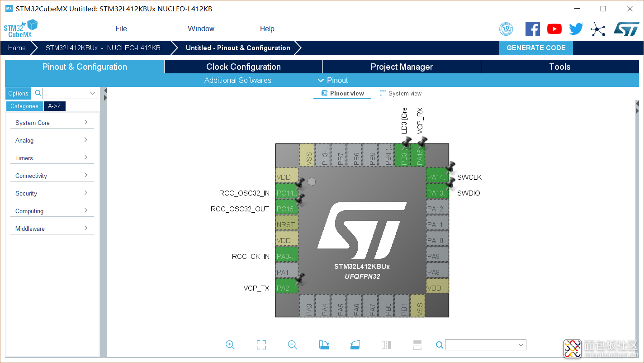The height and width of the screenshot is (363, 644).
Task: Open the File menu
Action: [x=121, y=29]
